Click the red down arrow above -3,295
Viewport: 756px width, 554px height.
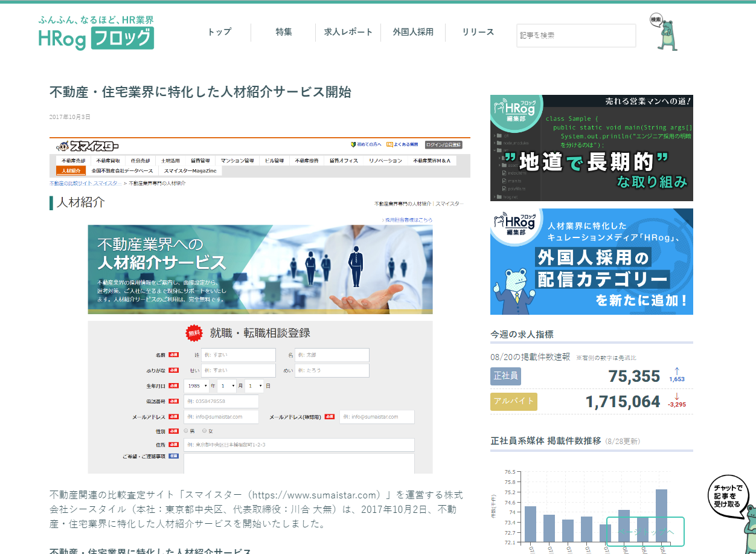coord(677,396)
